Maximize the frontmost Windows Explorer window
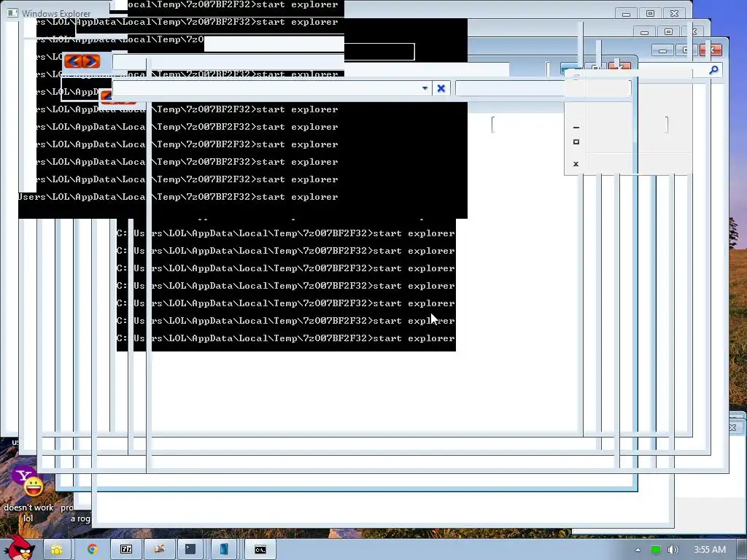The width and height of the screenshot is (747, 560). click(x=650, y=14)
